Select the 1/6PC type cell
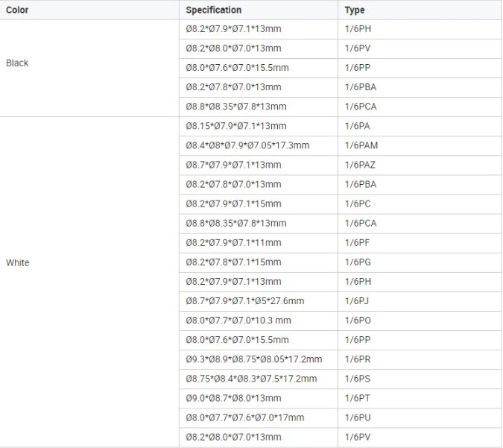Viewport: 503px width, 448px height. coord(358,204)
